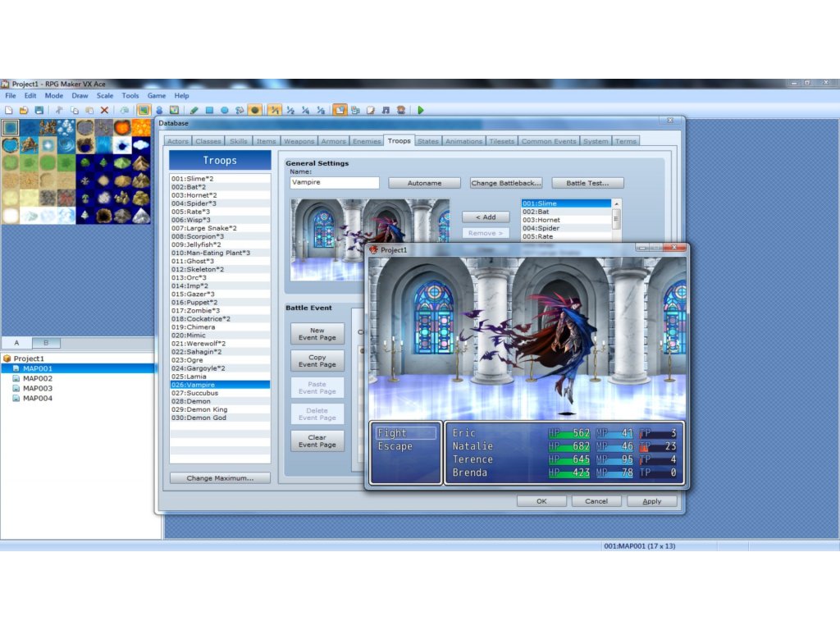
Task: Choose Escape in the battle window
Action: coord(395,446)
